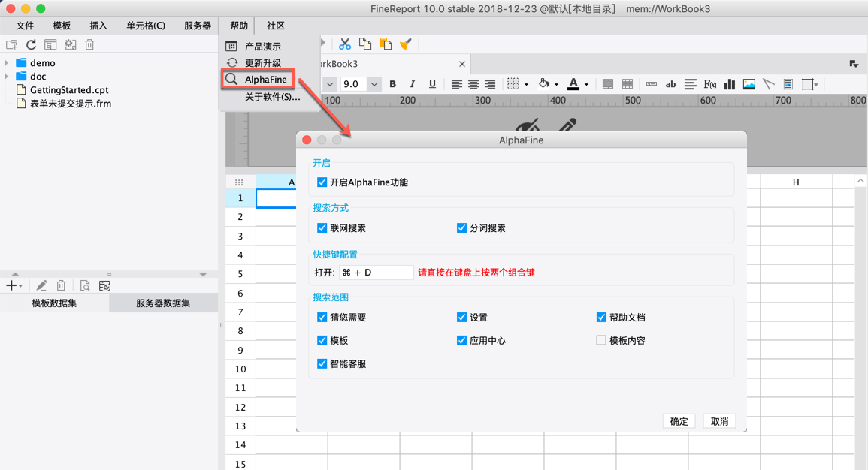The image size is (868, 470).
Task: Toggle the 模板 checkbox
Action: 322,340
